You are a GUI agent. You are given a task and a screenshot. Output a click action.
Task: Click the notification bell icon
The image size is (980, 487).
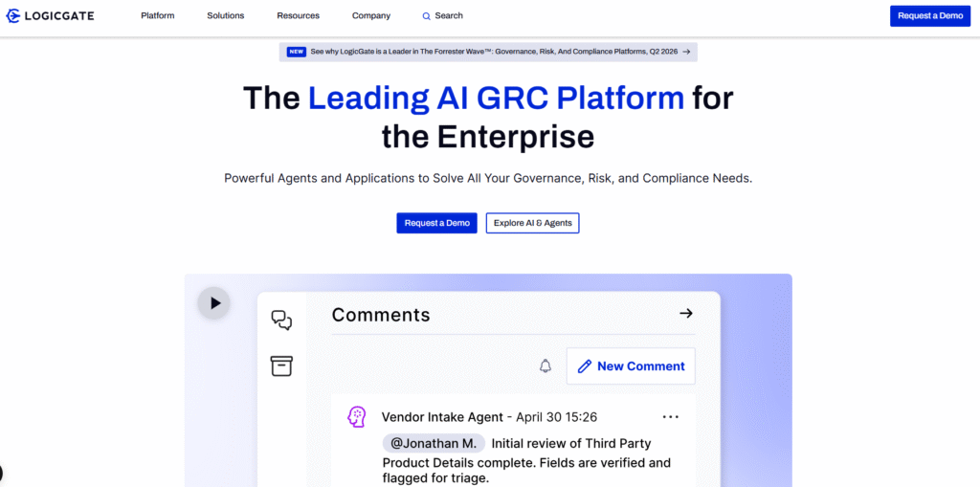546,365
